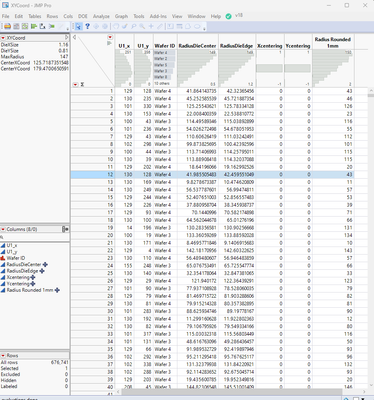
Task: Open the row area red triangle menu
Action: click(75, 84)
